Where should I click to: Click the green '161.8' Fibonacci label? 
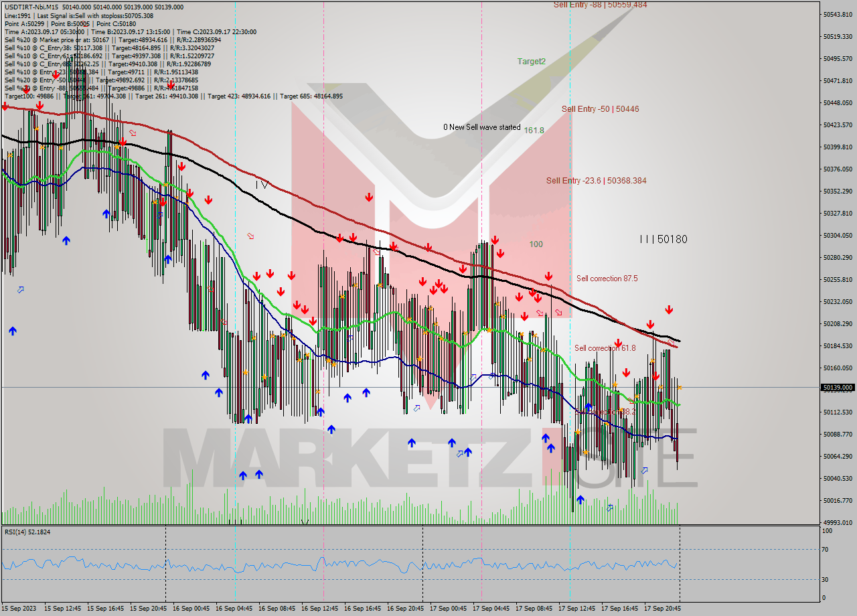(x=534, y=131)
